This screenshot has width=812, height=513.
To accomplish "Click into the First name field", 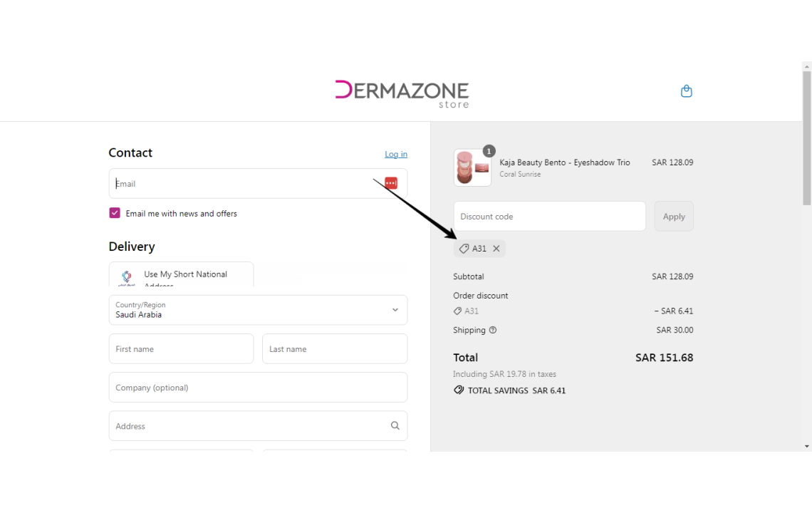I will tap(181, 348).
